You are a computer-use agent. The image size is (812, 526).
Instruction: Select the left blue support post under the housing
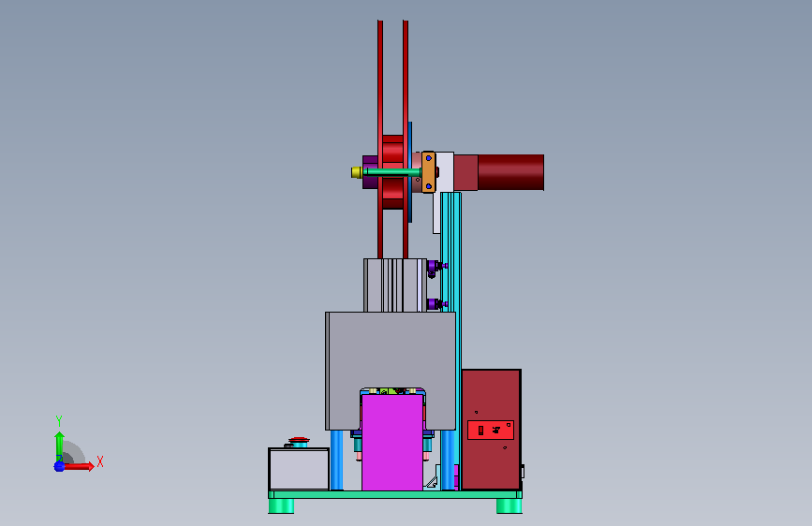click(x=336, y=460)
